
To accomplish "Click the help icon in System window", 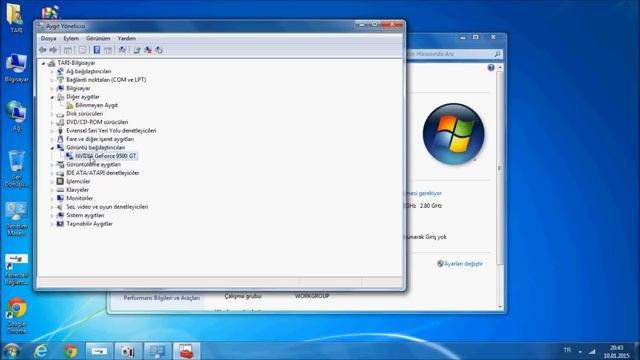I will tap(491, 68).
